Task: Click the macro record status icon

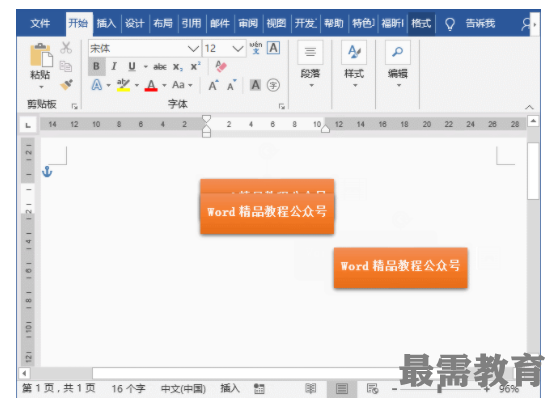Action: (x=259, y=389)
